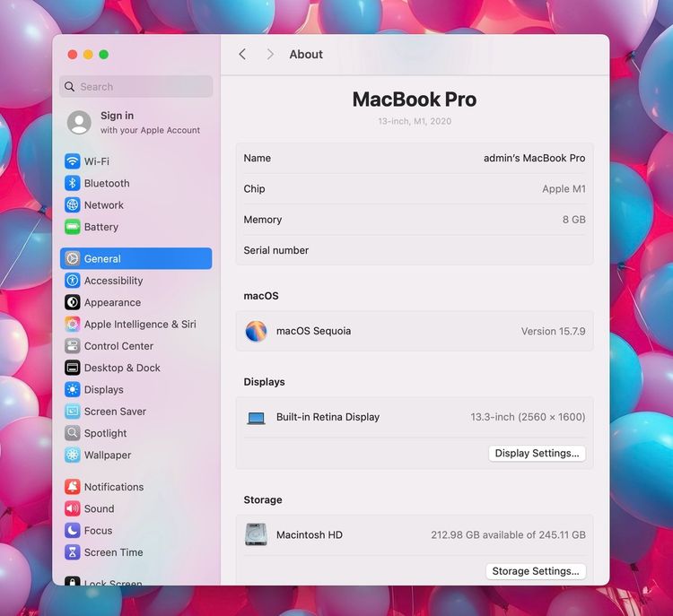This screenshot has height=616, width=673.
Task: Open Desktop & Dock settings
Action: 136,368
